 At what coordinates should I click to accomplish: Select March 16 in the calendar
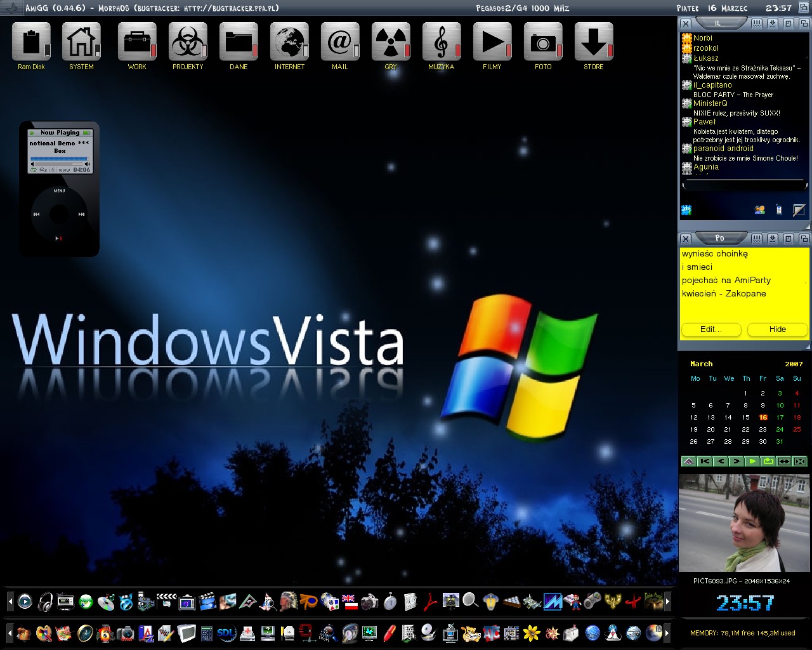coord(763,418)
